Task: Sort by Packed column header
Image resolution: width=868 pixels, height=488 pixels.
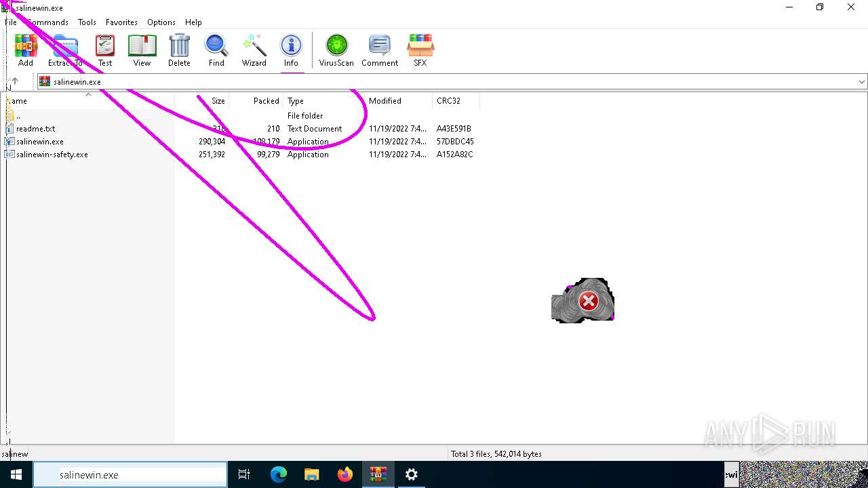Action: 256,101
